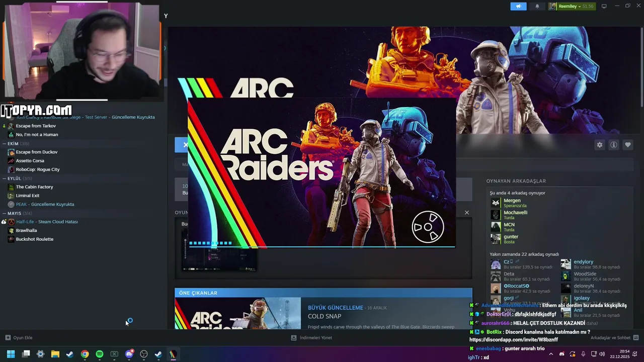The height and width of the screenshot is (362, 644).
Task: Select No, I'm not a Human
Action: 37,134
